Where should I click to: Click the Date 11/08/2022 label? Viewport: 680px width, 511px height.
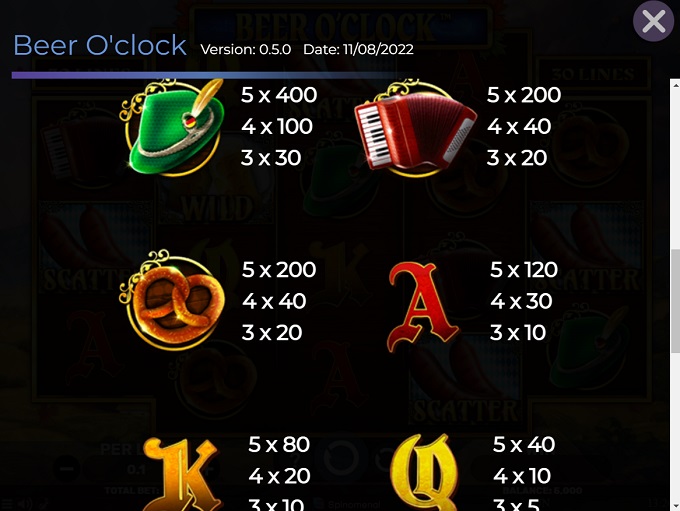click(x=358, y=49)
